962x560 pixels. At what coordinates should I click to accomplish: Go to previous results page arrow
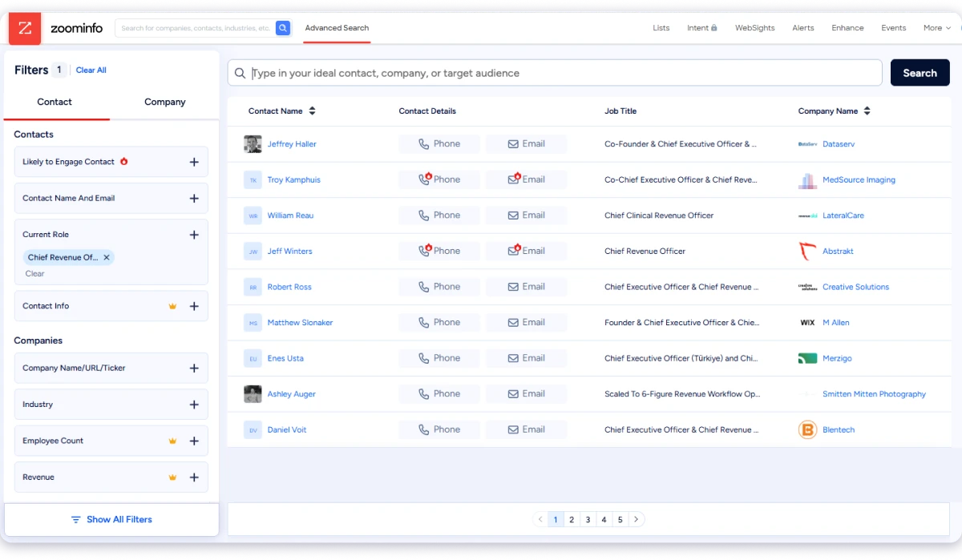point(540,519)
